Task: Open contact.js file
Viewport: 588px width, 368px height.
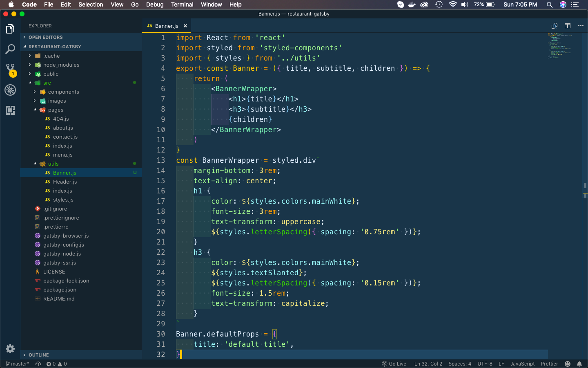Action: coord(81,137)
